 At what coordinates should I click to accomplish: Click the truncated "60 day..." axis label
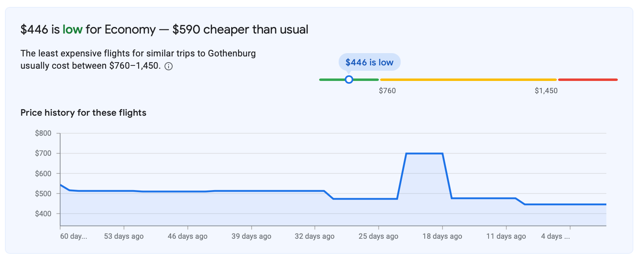pos(74,236)
